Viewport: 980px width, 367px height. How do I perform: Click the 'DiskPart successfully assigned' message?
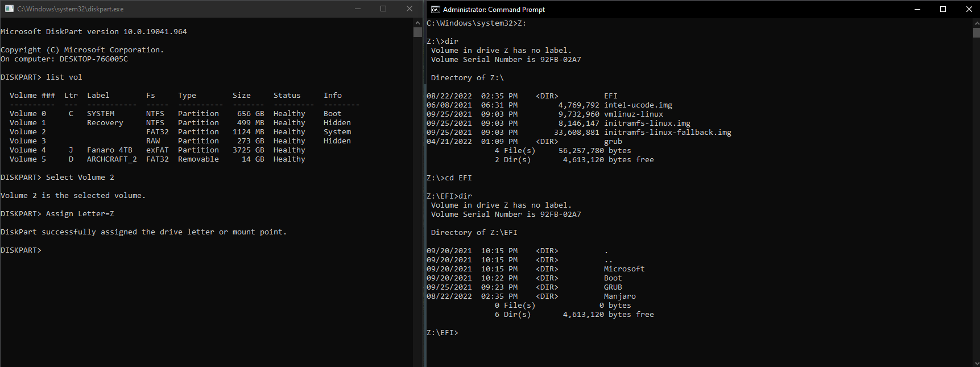point(144,232)
